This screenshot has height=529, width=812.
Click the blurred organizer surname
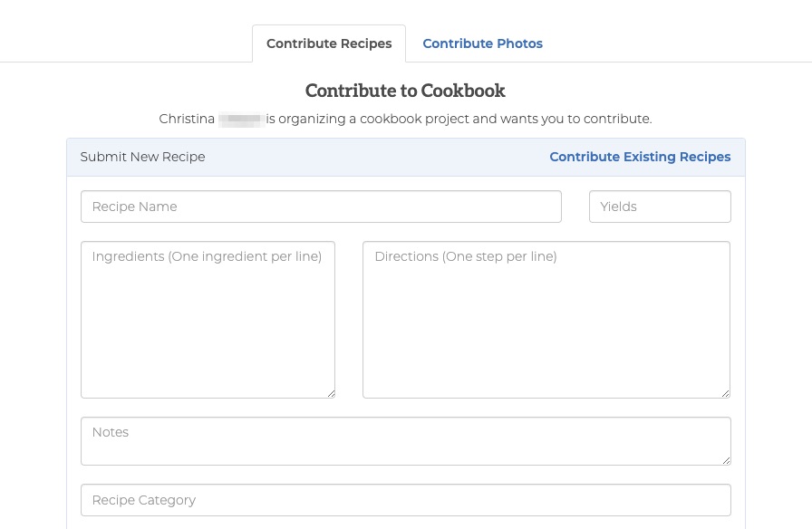[241, 119]
